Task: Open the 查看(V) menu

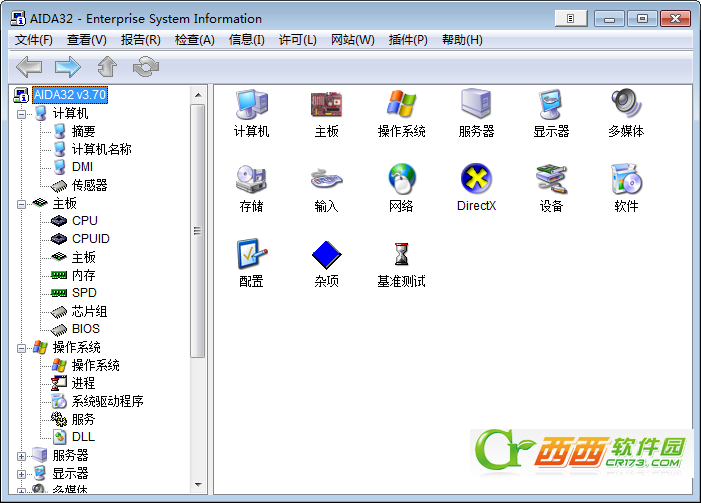Action: [x=87, y=40]
